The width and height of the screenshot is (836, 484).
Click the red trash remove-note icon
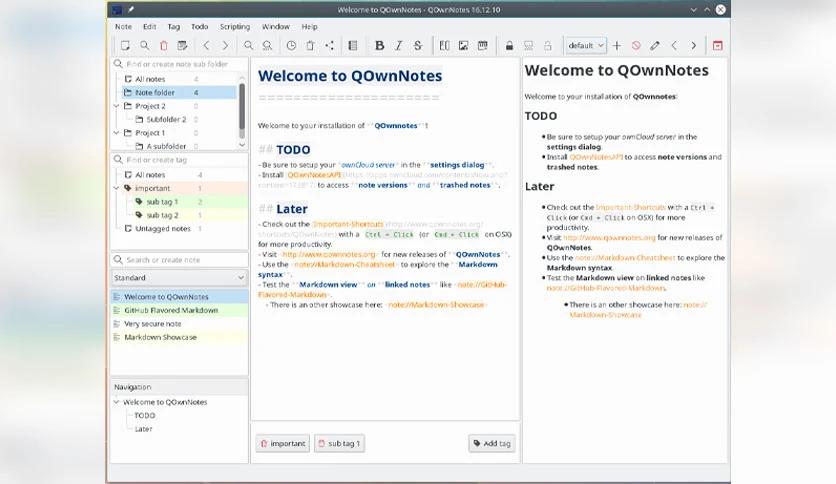click(x=163, y=46)
